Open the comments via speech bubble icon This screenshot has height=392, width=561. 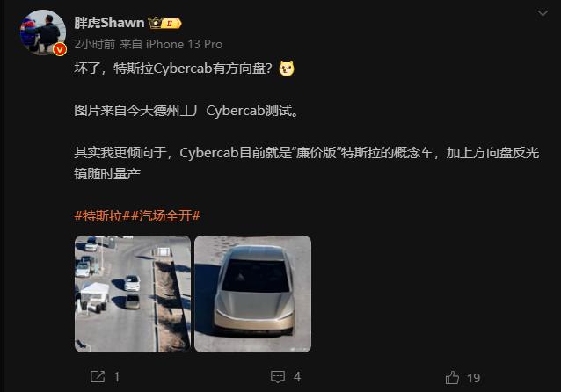point(278,377)
